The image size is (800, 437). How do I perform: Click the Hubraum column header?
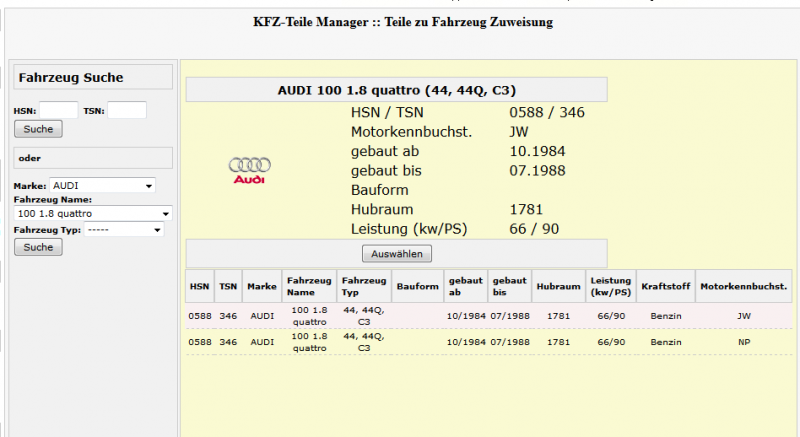point(558,286)
